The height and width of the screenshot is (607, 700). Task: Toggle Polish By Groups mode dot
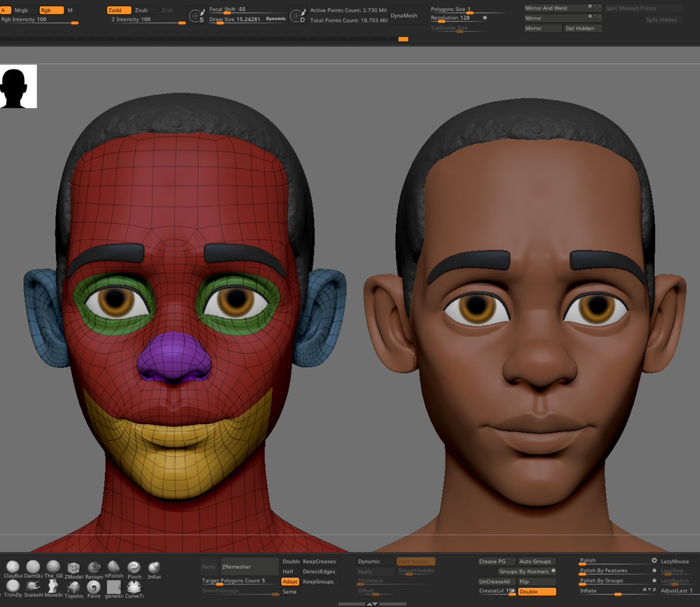point(654,580)
